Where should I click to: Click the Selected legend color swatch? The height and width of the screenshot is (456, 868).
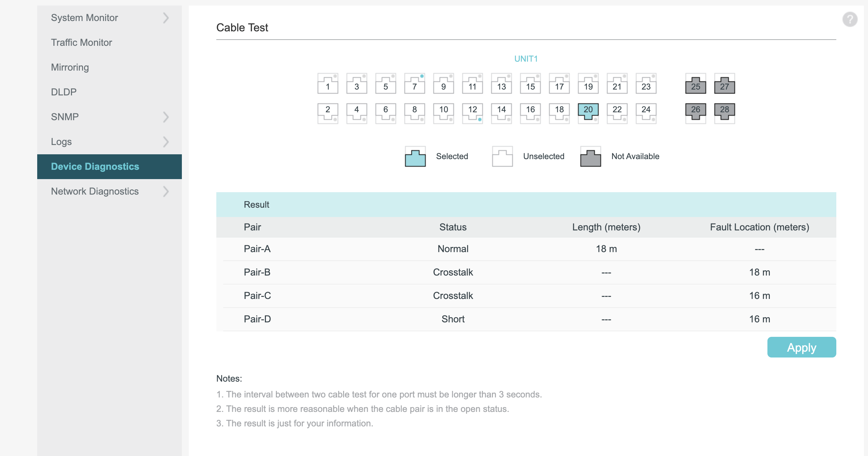click(415, 157)
